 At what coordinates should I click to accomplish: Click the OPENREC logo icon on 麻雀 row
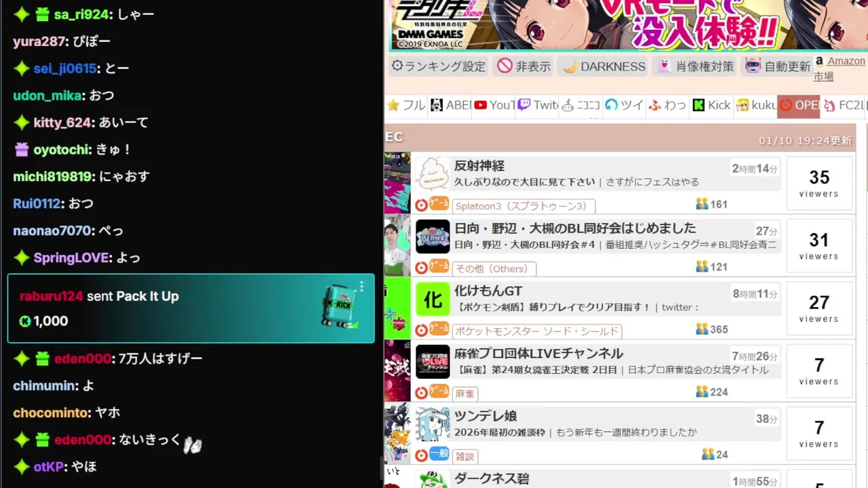point(421,392)
